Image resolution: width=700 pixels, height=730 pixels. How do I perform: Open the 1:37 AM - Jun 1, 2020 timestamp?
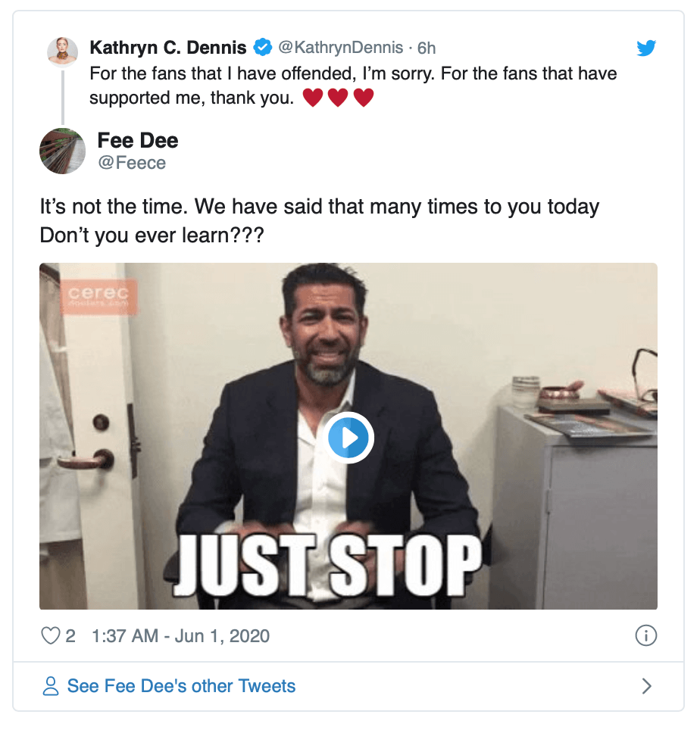tap(180, 636)
